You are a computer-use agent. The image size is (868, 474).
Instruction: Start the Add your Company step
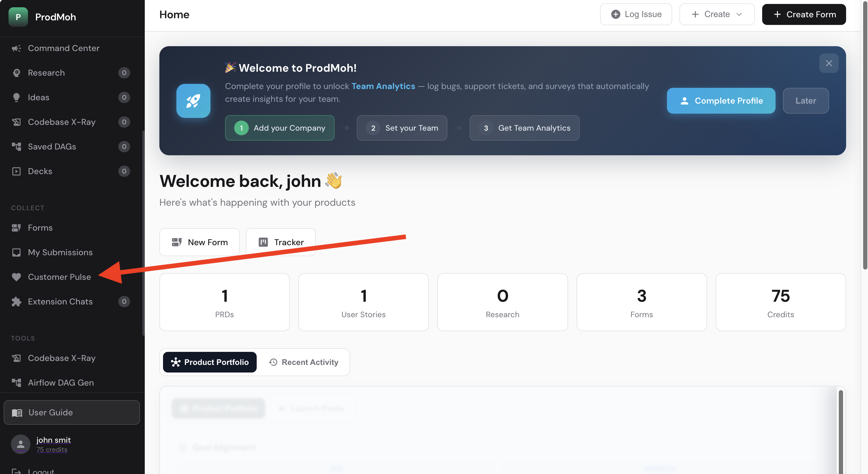point(279,128)
